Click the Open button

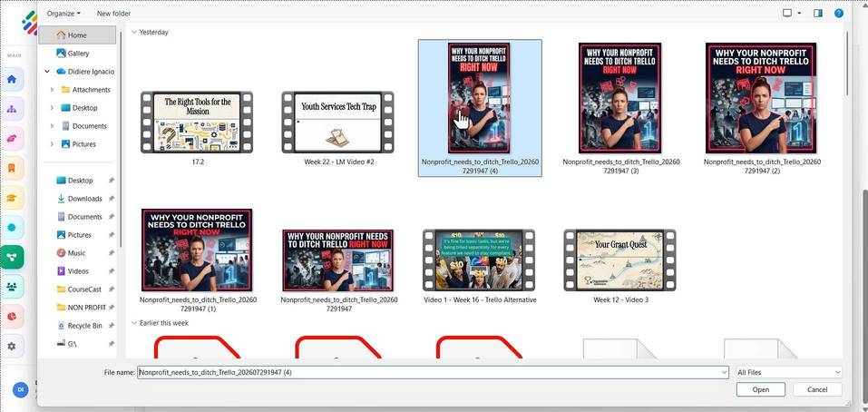[761, 389]
